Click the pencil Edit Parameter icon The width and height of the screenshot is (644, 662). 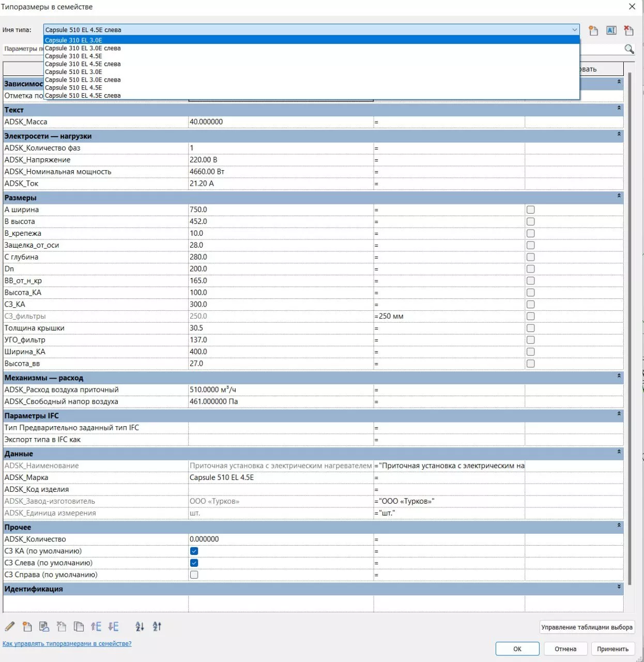tap(10, 627)
